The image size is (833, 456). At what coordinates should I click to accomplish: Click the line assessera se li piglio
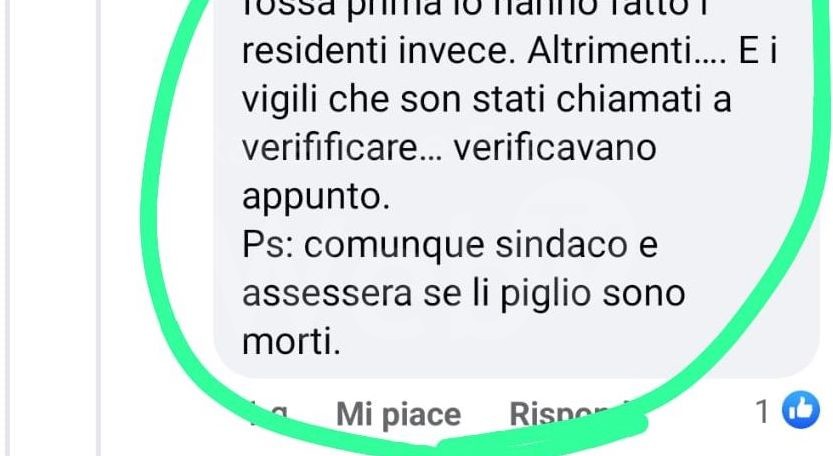(463, 293)
